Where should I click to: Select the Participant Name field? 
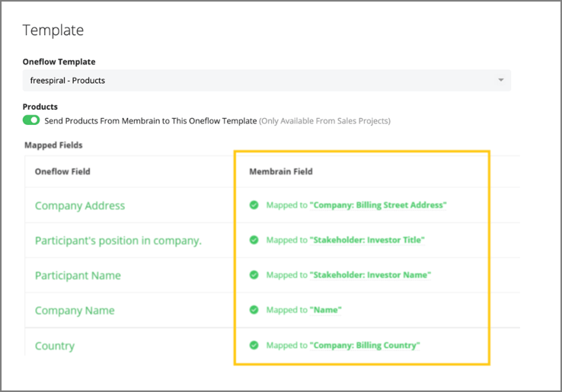pos(78,276)
